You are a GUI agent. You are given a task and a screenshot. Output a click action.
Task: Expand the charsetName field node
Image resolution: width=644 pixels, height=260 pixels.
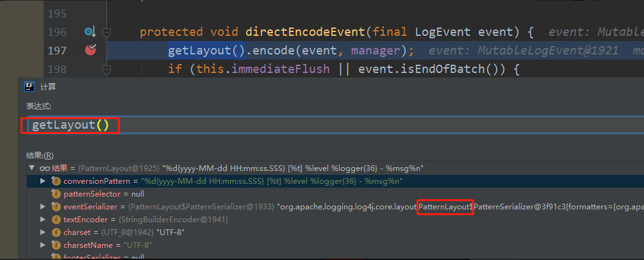click(43, 245)
